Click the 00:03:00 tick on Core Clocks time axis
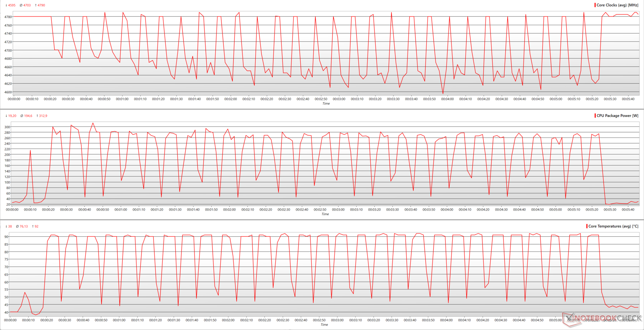 (x=339, y=99)
